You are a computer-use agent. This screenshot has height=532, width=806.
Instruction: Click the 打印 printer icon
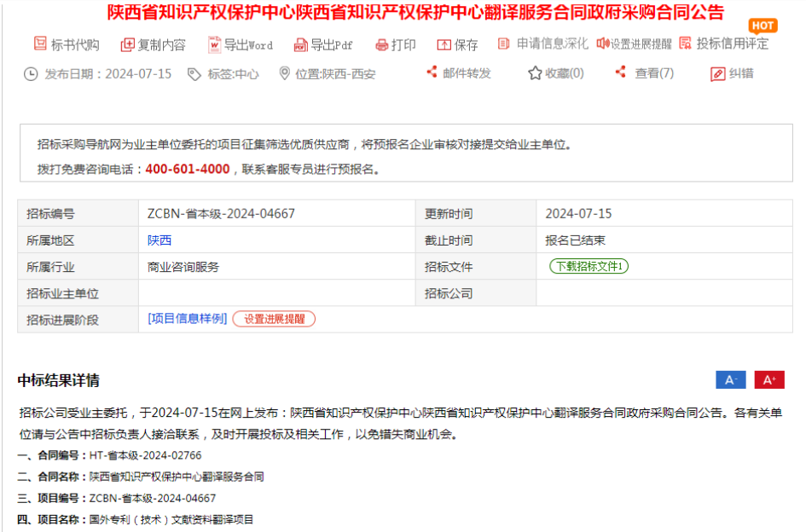[381, 45]
